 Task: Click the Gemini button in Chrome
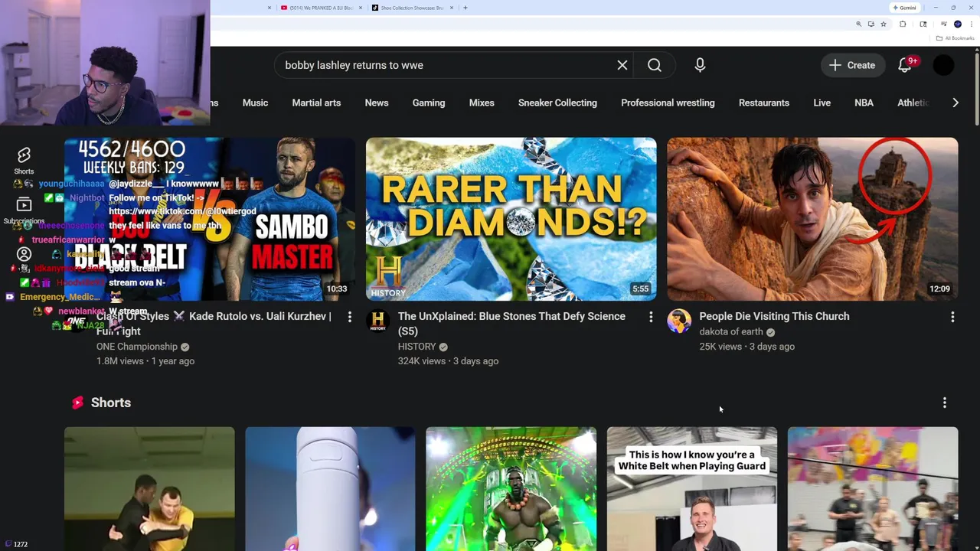pyautogui.click(x=905, y=8)
